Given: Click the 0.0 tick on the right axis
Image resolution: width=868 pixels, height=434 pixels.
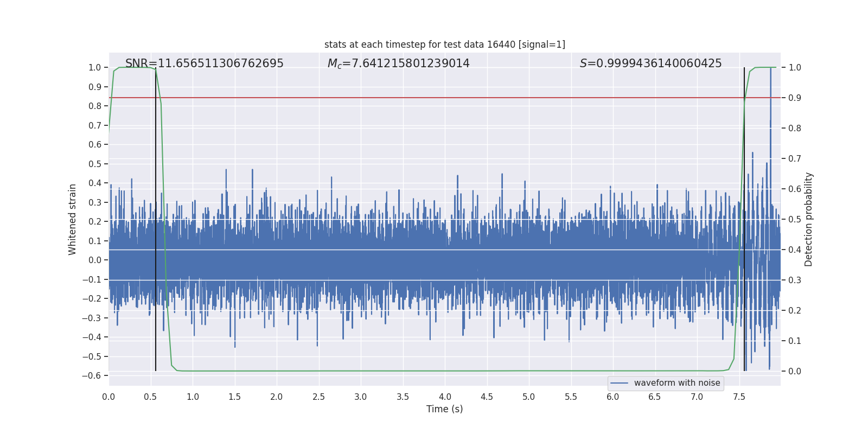Looking at the screenshot, I should pos(795,371).
